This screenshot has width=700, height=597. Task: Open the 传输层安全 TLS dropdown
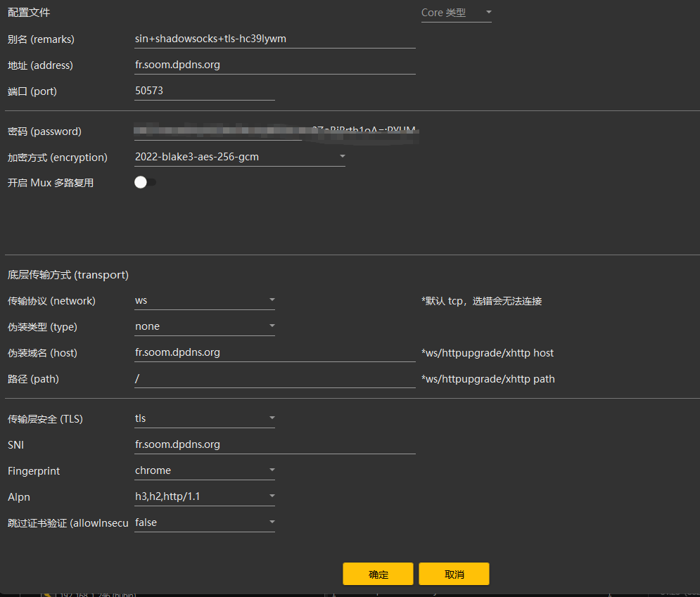[204, 418]
